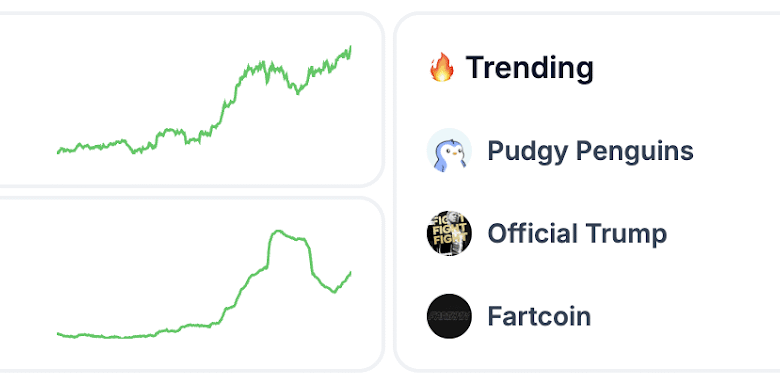780x384 pixels.
Task: Open the upper green sparkline chart
Action: 204,99
